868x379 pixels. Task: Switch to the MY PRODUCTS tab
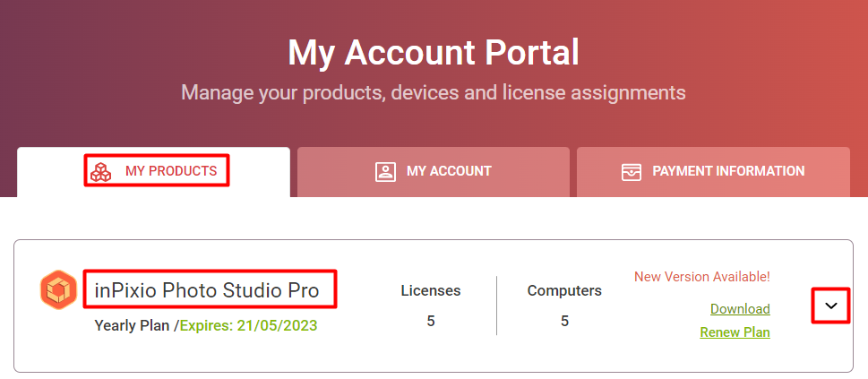click(153, 172)
